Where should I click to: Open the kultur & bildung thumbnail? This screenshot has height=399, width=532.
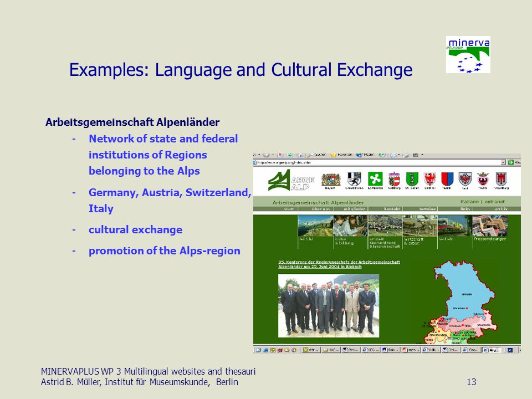click(x=350, y=226)
